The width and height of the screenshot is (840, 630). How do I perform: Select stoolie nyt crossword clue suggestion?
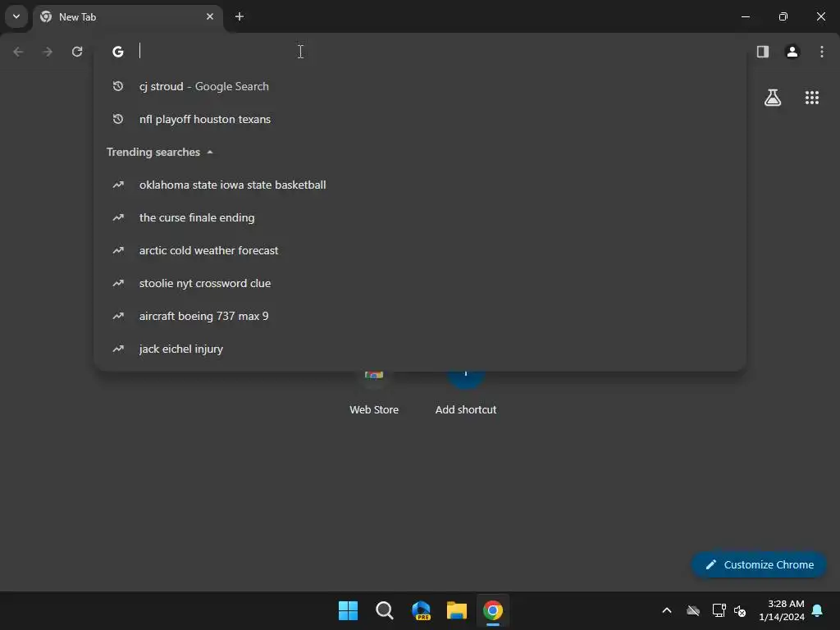tap(420, 283)
